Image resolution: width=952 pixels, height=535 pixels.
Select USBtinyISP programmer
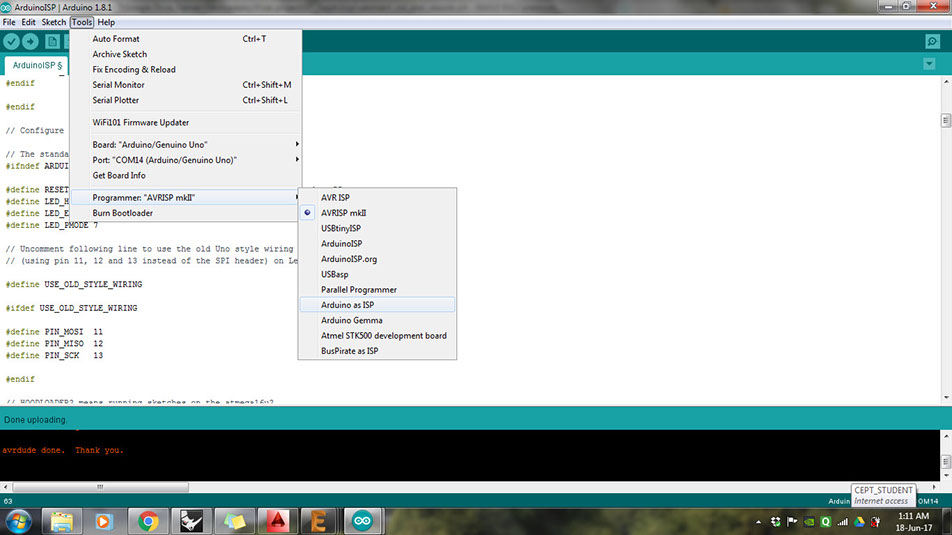377,228
